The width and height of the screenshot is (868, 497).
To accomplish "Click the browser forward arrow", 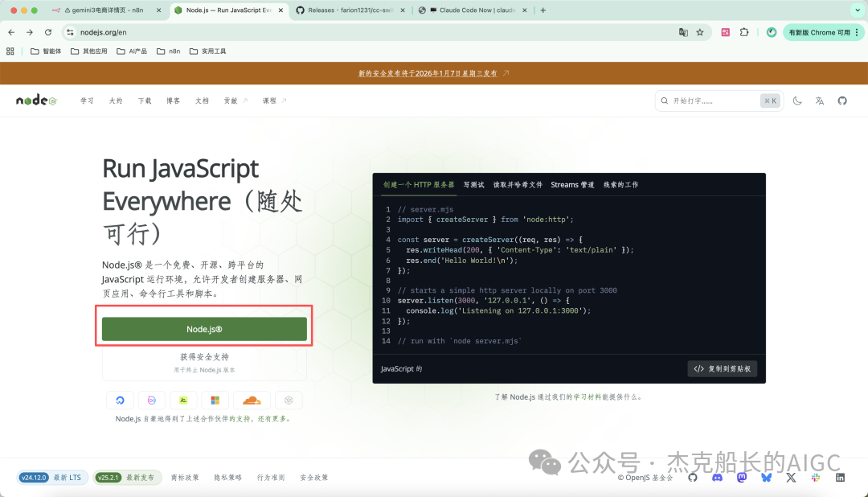I will point(30,32).
